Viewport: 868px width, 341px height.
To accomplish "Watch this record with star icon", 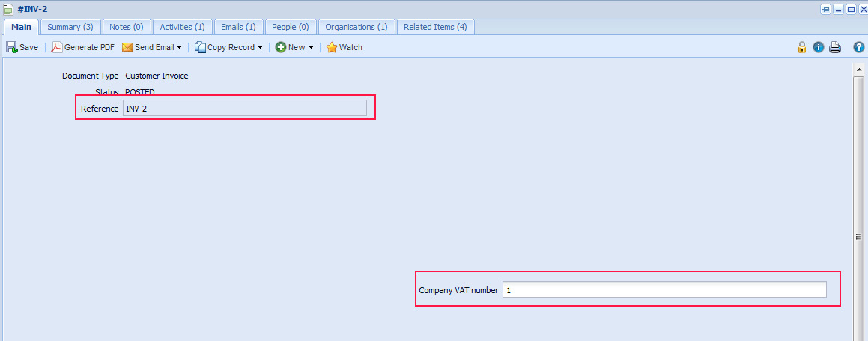I will coord(345,48).
